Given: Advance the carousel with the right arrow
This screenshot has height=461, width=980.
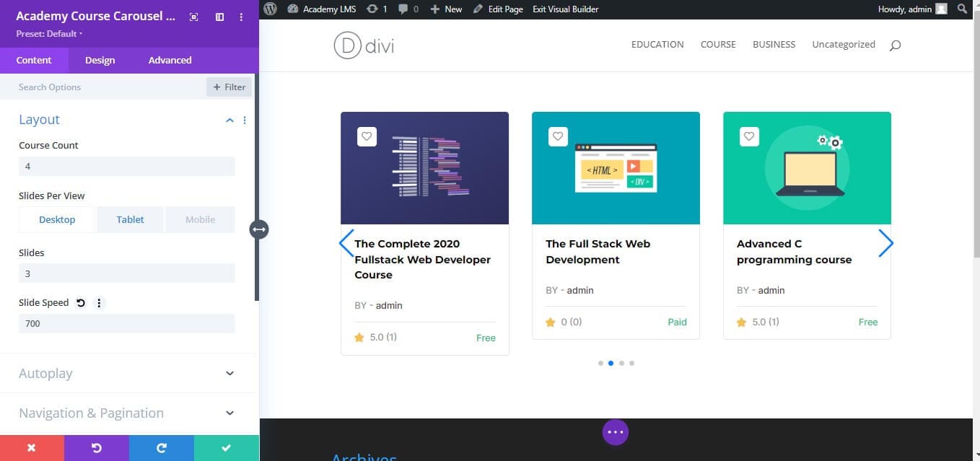Looking at the screenshot, I should pyautogui.click(x=886, y=243).
